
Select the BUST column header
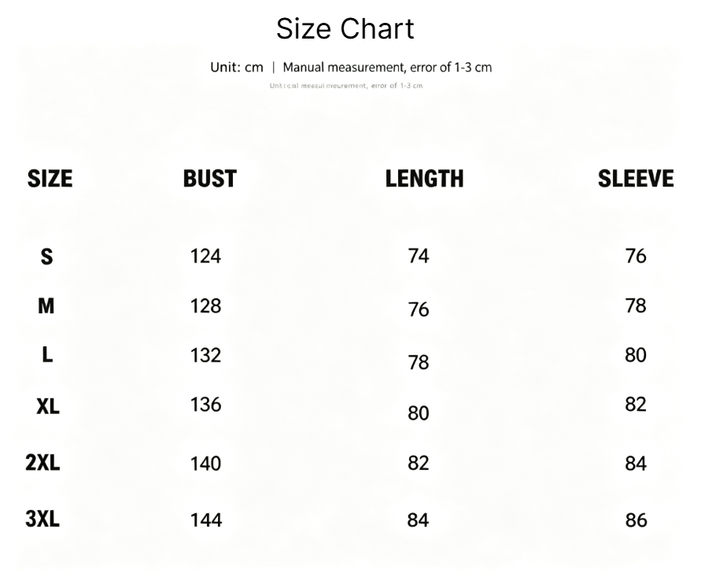click(x=210, y=179)
